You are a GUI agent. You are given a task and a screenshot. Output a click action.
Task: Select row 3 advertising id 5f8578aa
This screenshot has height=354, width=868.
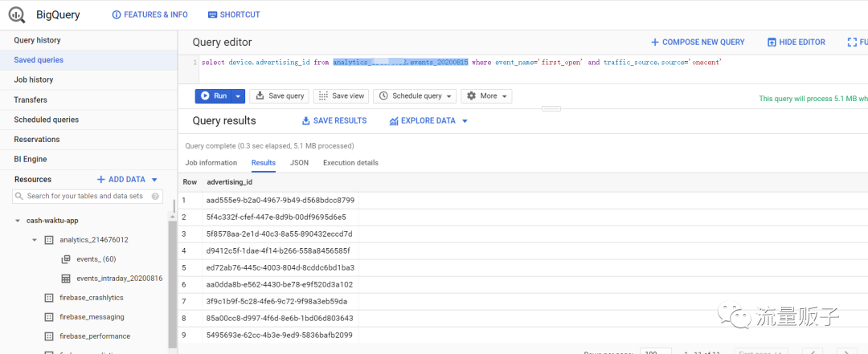(280, 234)
